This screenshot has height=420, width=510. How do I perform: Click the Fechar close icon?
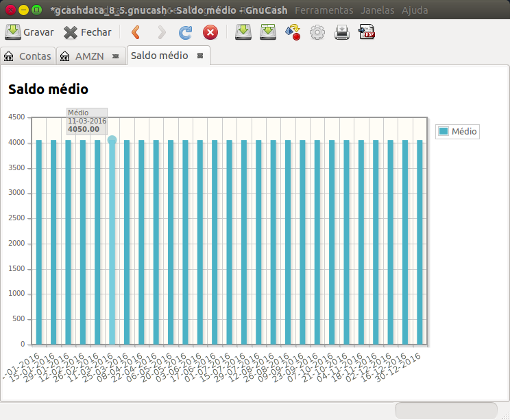(x=70, y=32)
